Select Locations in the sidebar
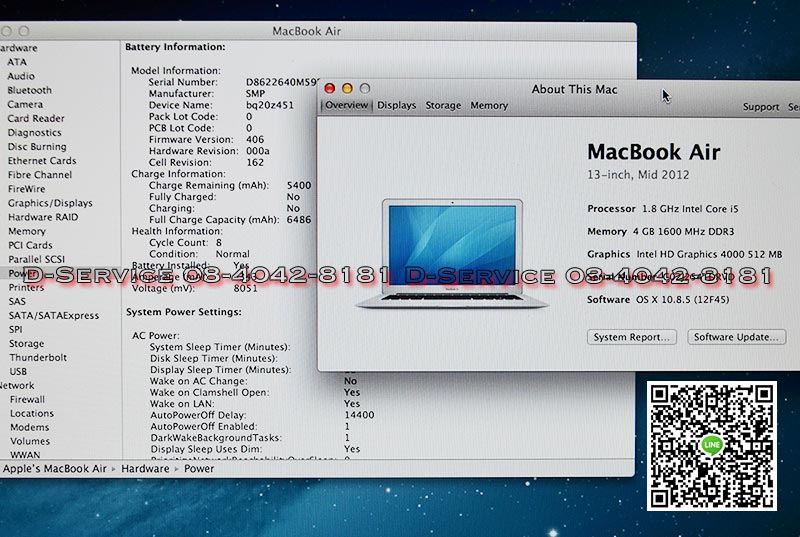The width and height of the screenshot is (800, 537). 32,414
